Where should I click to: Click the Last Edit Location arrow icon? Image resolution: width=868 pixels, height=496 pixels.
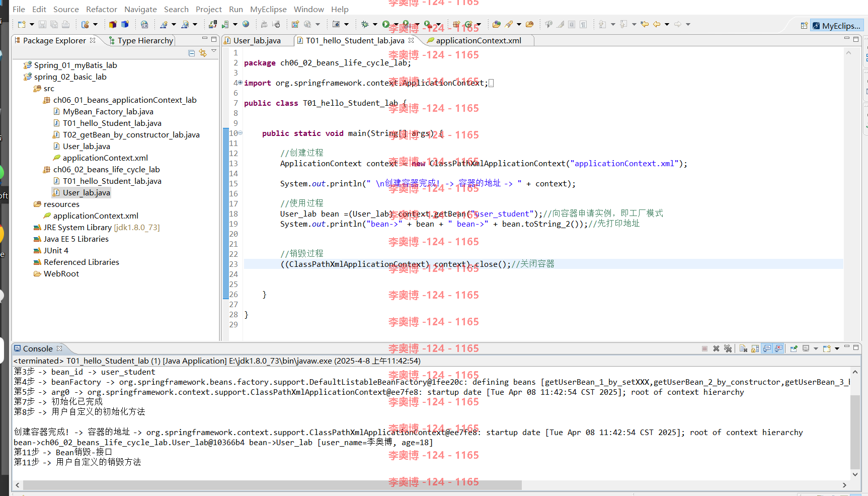tap(645, 24)
